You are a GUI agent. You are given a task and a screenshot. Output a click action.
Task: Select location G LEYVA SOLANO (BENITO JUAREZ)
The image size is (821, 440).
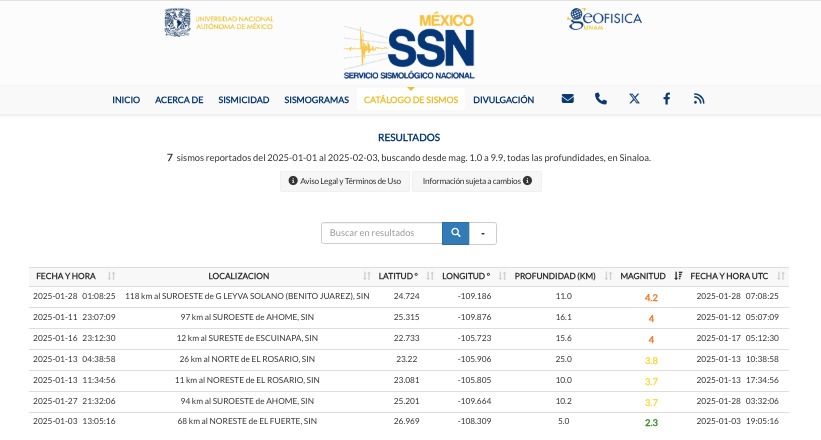click(x=247, y=296)
